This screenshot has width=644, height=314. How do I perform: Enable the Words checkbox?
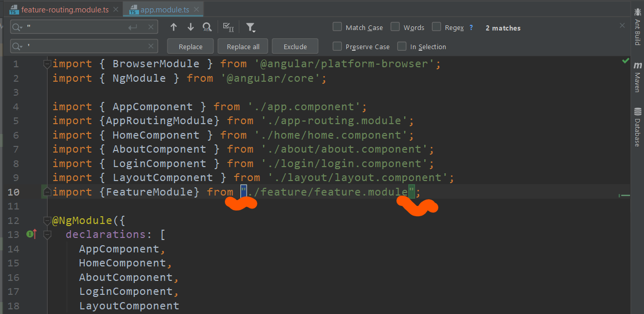click(x=395, y=27)
